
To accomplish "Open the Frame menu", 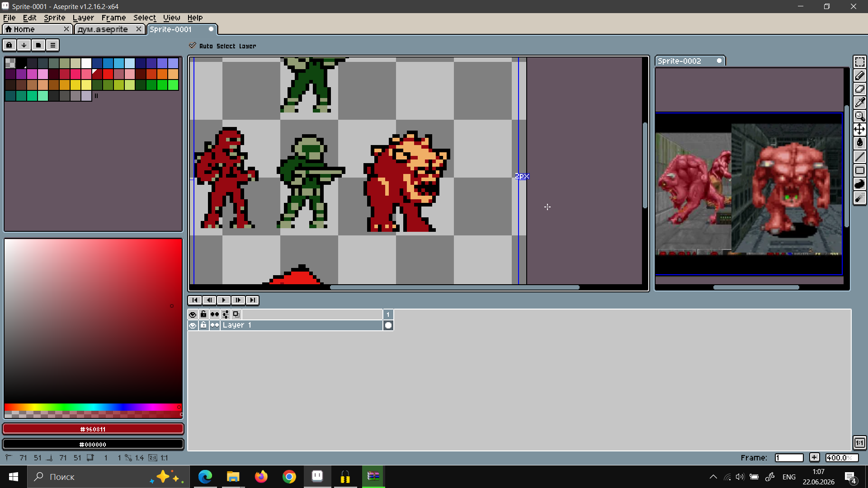I will [113, 18].
